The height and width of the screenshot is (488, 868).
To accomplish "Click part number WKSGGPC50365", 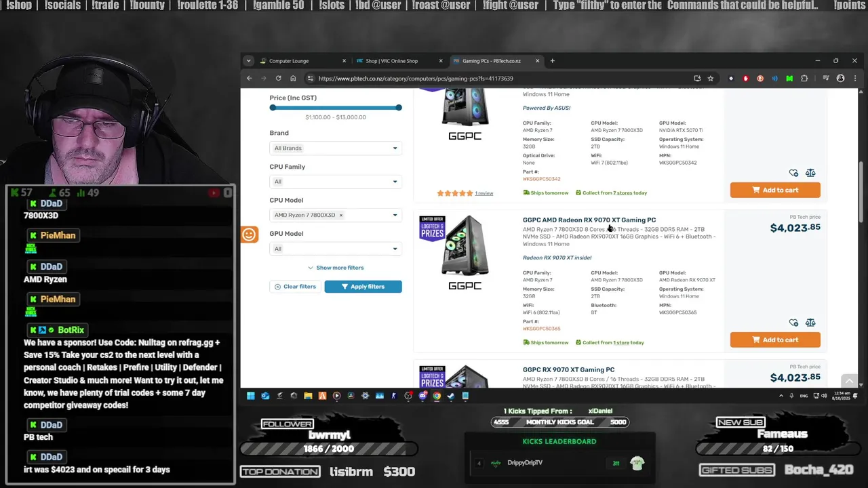I will point(541,329).
